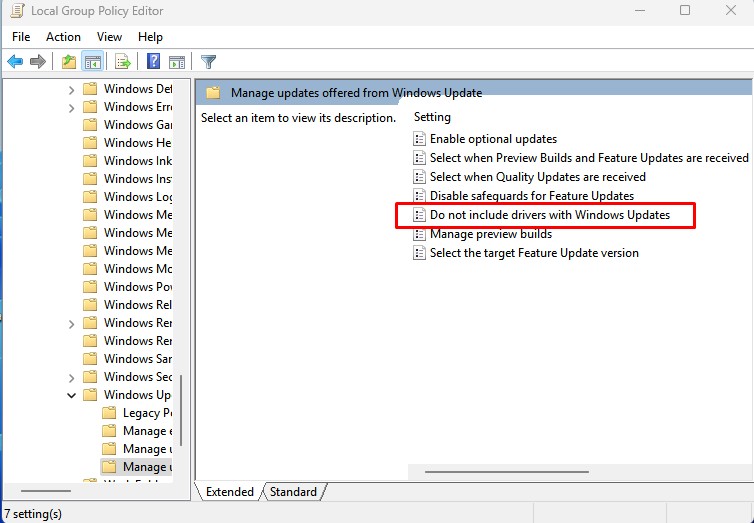
Task: Go up one level using the folder icon
Action: pyautogui.click(x=69, y=62)
